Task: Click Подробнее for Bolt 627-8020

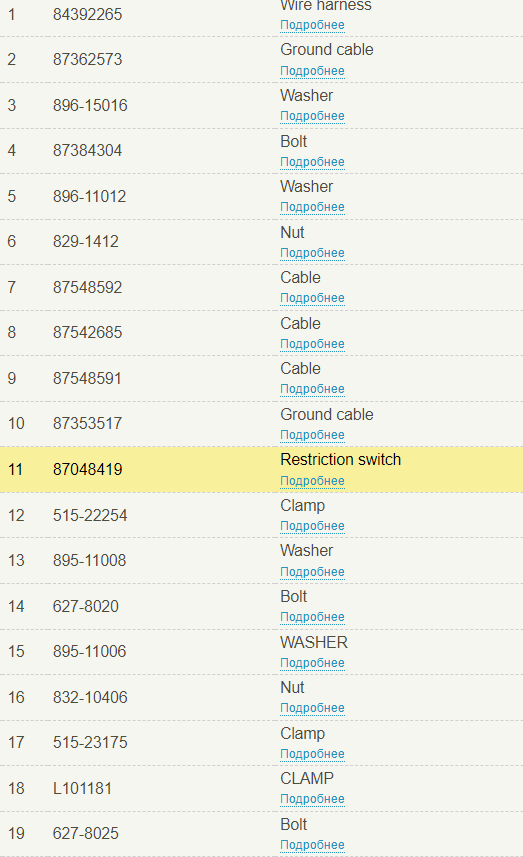Action: (x=312, y=617)
